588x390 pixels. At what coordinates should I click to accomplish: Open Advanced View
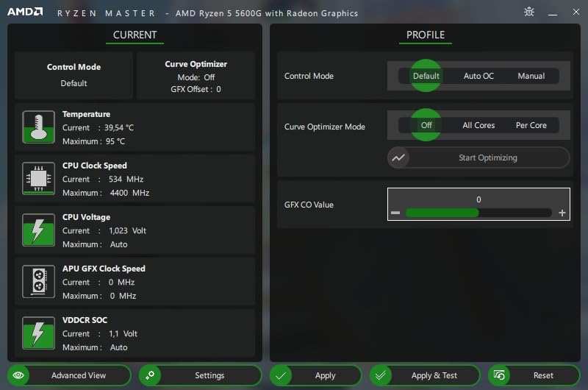pos(69,375)
